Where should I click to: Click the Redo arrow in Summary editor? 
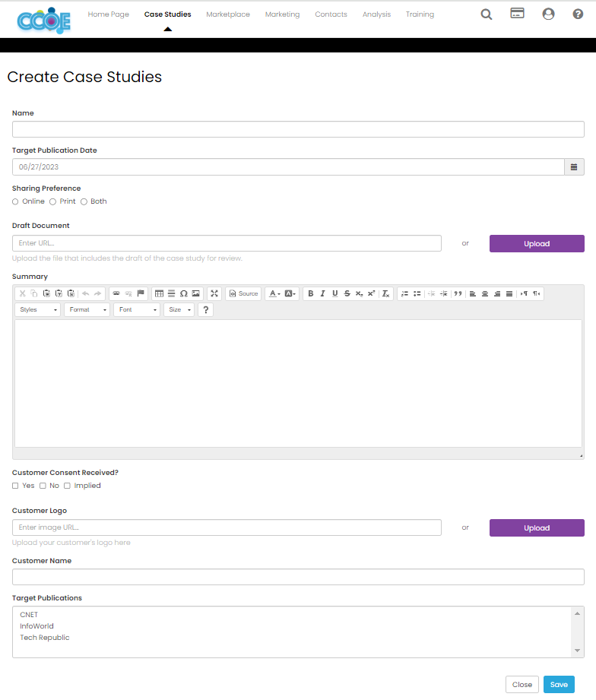pyautogui.click(x=97, y=293)
